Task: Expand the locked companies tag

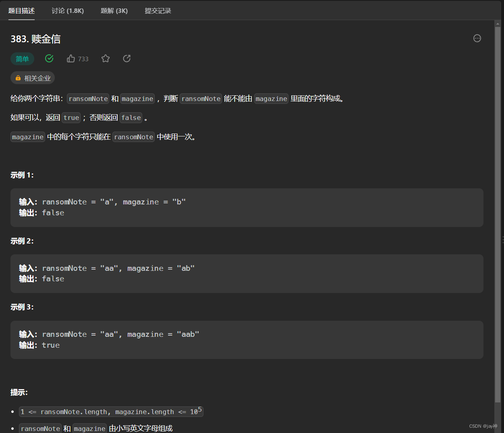Action: [33, 78]
